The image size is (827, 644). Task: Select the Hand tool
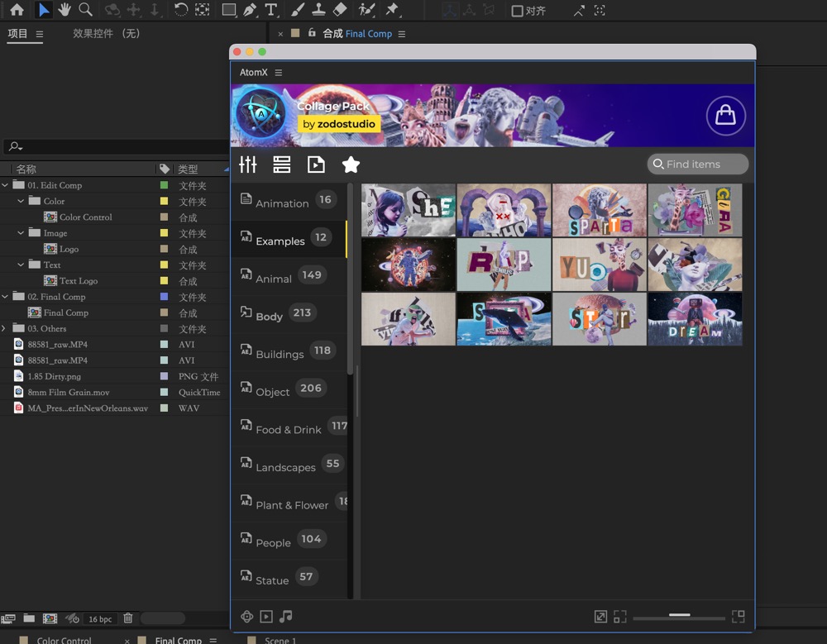click(65, 11)
